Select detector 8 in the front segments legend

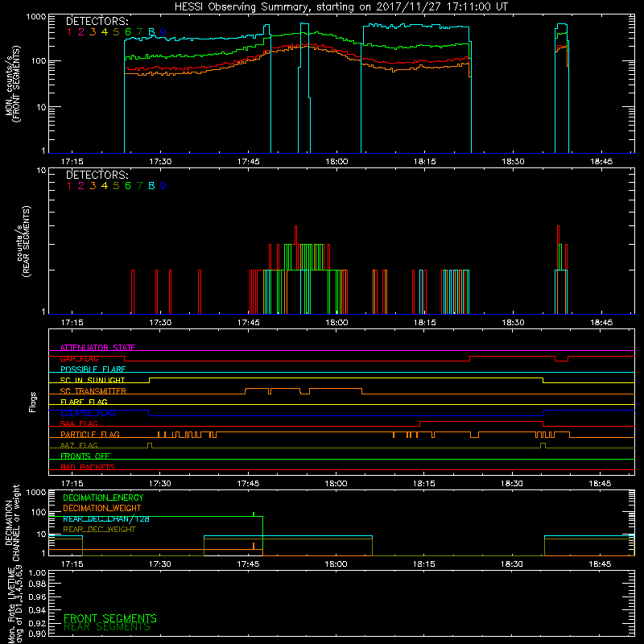[151, 32]
